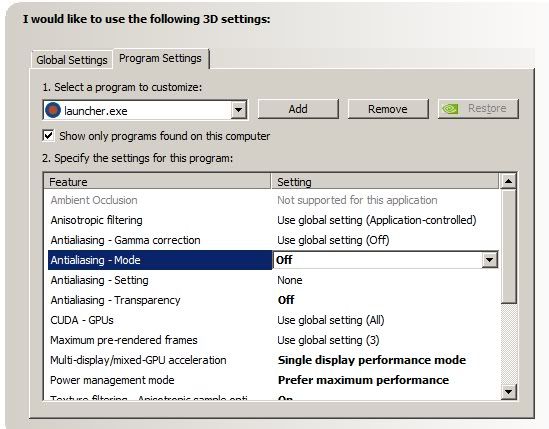Switch to the Global Settings tab
This screenshot has height=429, width=549.
tap(72, 60)
